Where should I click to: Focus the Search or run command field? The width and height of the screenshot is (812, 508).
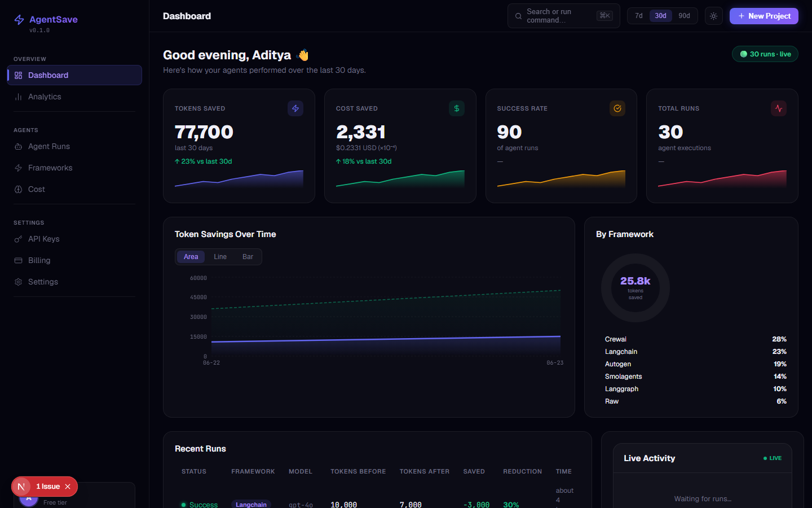563,16
